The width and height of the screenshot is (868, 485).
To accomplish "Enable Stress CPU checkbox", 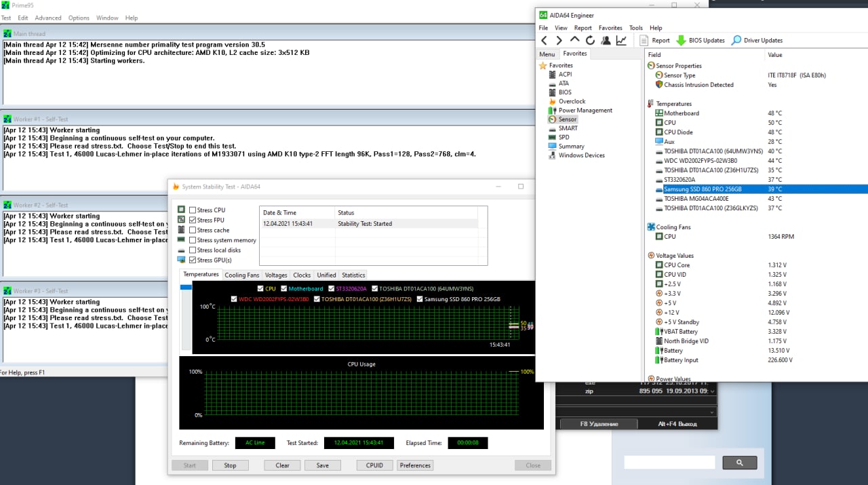I will pyautogui.click(x=193, y=210).
